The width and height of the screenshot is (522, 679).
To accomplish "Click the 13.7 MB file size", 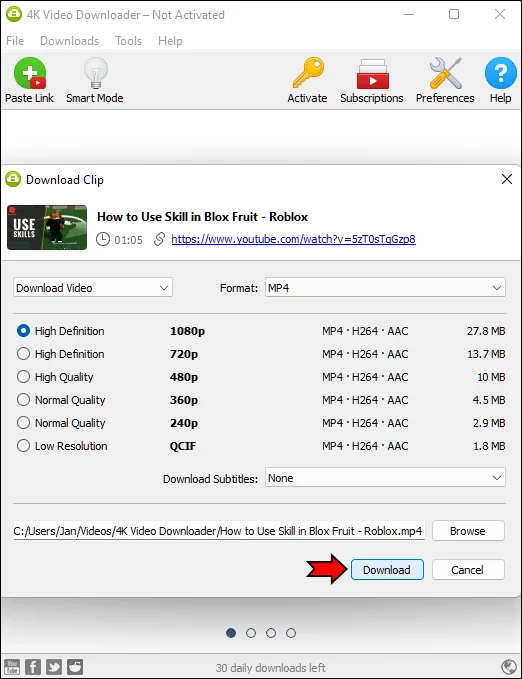I will coord(486,354).
